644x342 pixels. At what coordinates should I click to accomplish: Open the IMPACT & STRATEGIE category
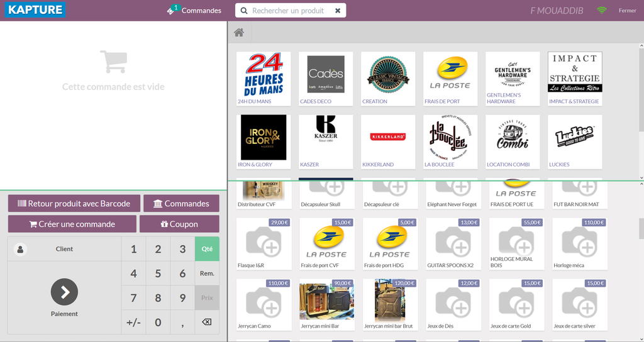point(575,79)
